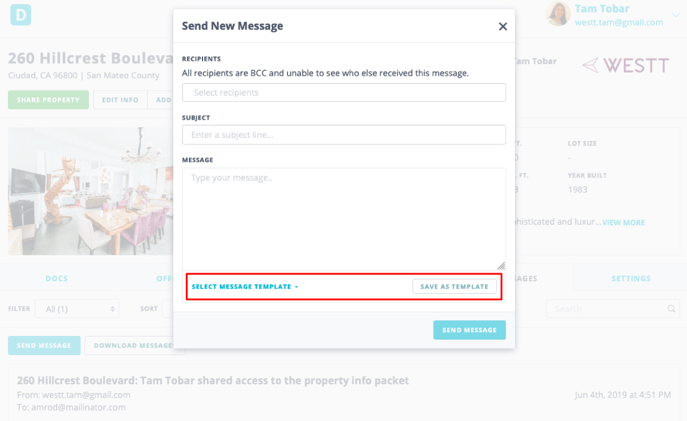
Task: Click the green Share Property button
Action: point(48,100)
